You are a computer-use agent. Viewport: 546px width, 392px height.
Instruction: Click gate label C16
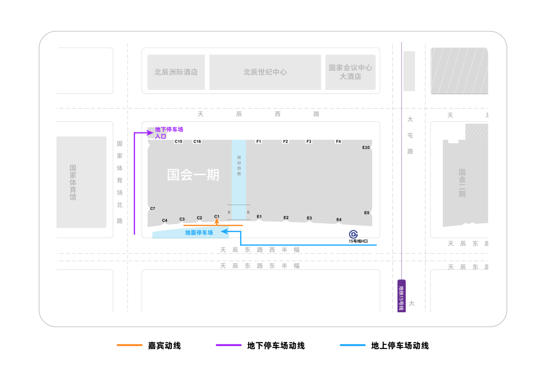click(197, 141)
